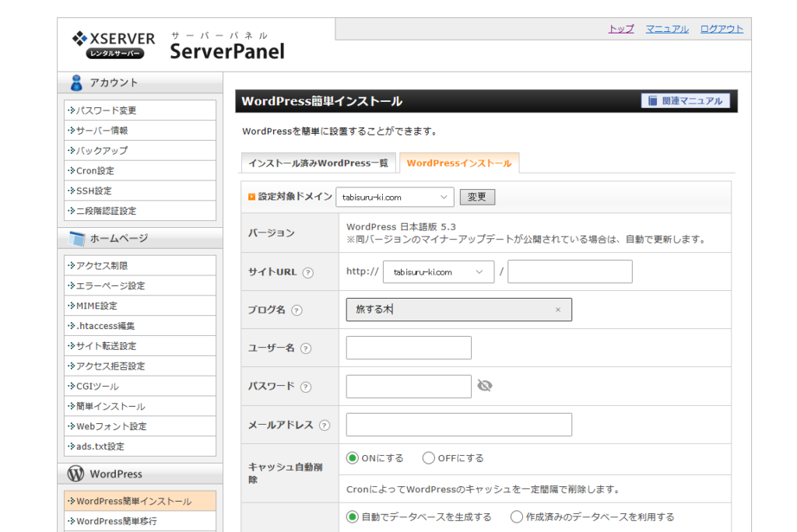Click the site URL path input field
Viewport: 797px width, 532px height.
click(570, 271)
